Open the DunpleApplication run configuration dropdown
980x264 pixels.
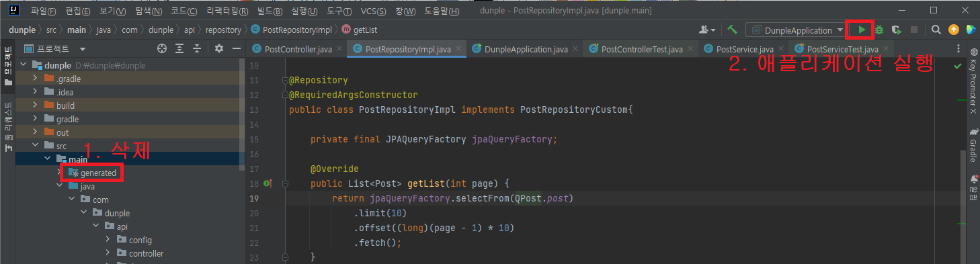coord(798,30)
